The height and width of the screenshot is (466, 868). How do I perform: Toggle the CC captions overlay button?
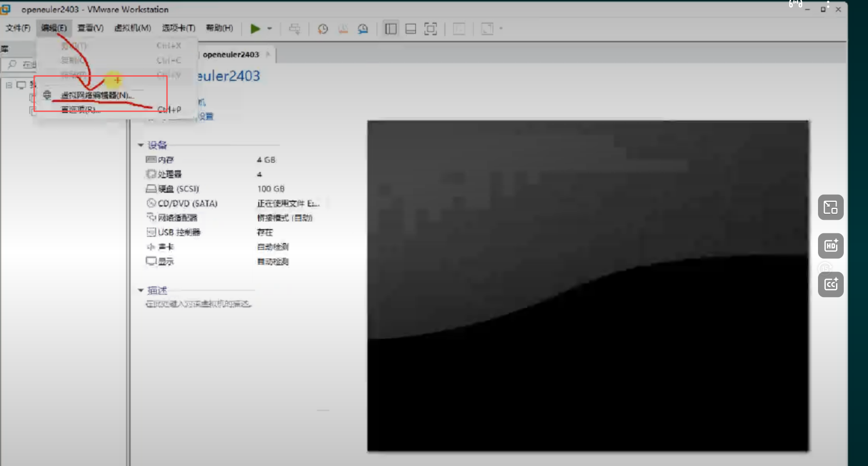(831, 284)
